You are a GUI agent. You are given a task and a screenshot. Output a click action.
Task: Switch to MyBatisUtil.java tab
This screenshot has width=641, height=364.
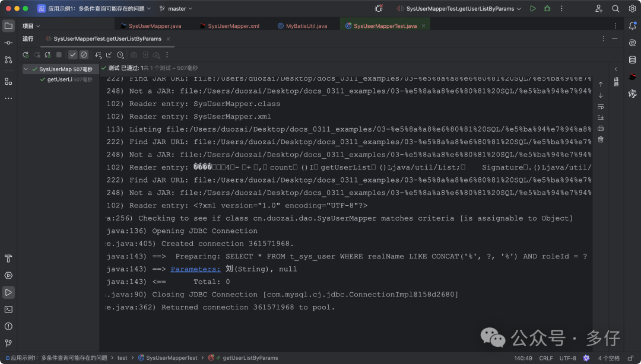tap(302, 25)
